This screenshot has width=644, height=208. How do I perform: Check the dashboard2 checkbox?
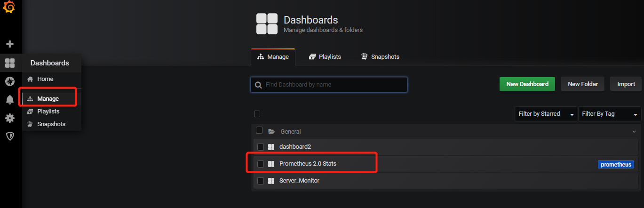(261, 147)
